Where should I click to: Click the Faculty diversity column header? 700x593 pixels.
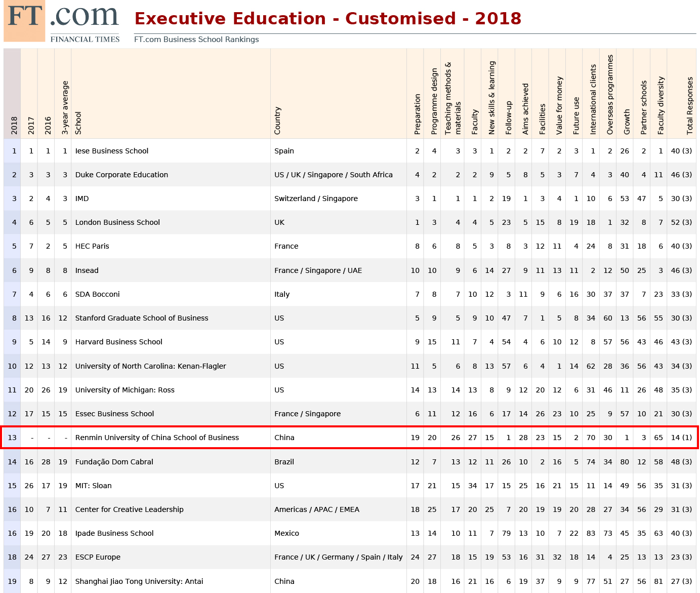click(661, 105)
